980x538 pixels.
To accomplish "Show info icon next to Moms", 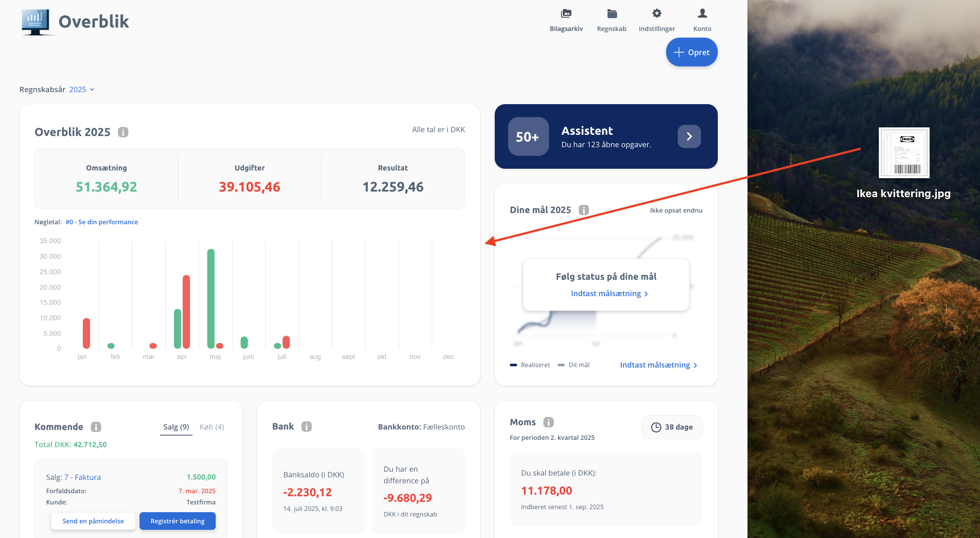I will pos(548,422).
